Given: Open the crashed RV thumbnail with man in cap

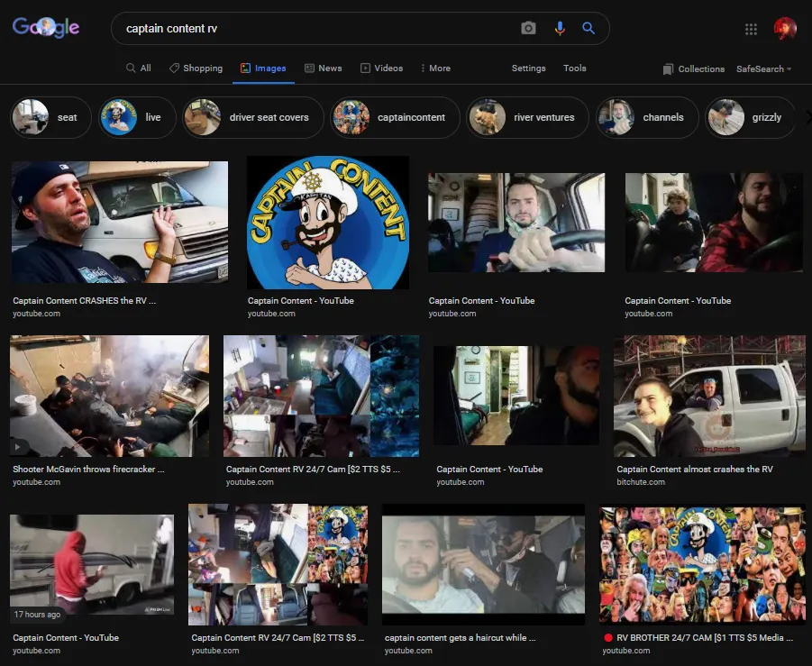Looking at the screenshot, I should click(x=120, y=222).
